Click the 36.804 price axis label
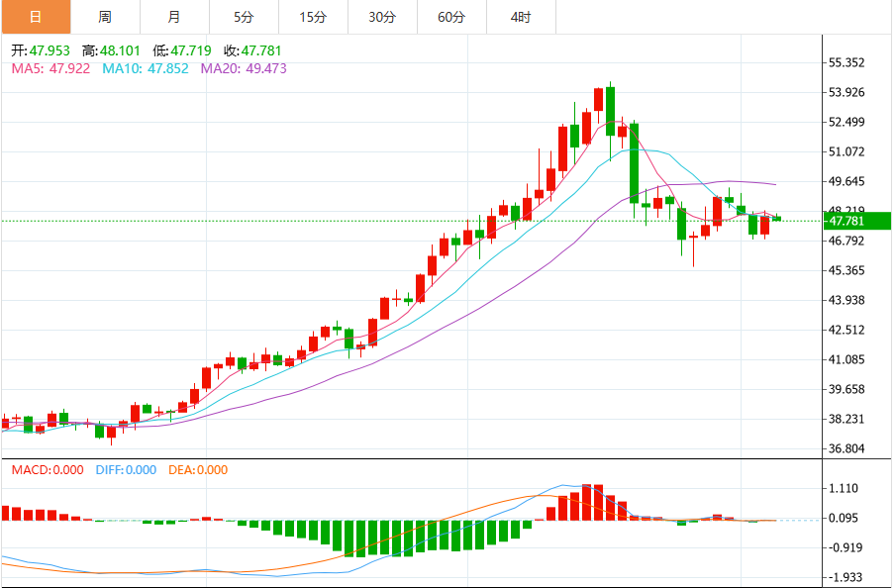 click(x=846, y=448)
